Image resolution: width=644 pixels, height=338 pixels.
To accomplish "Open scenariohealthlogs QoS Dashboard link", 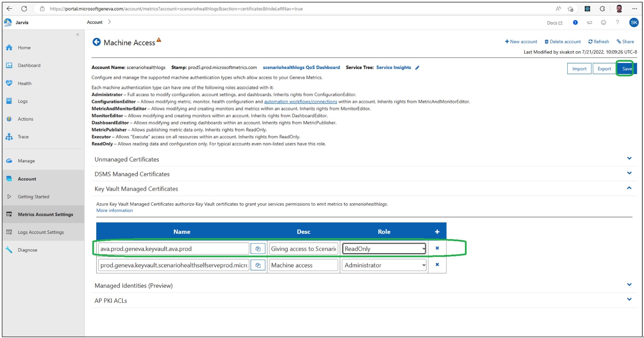I will click(x=301, y=68).
